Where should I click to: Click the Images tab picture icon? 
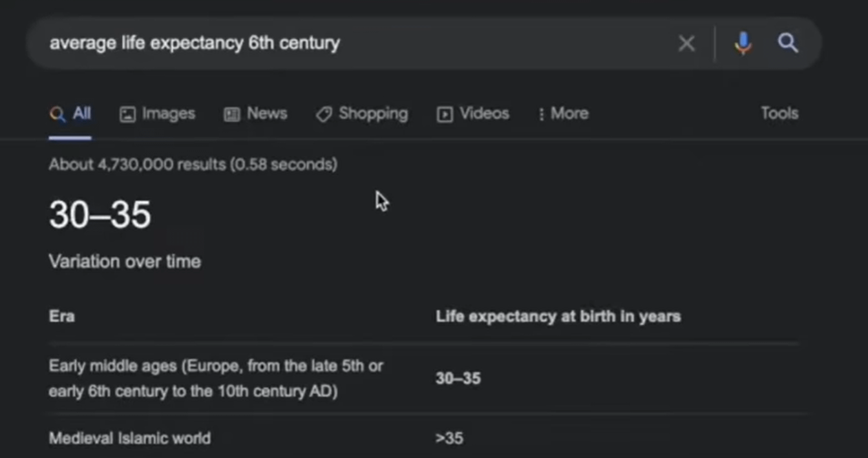[x=127, y=114]
